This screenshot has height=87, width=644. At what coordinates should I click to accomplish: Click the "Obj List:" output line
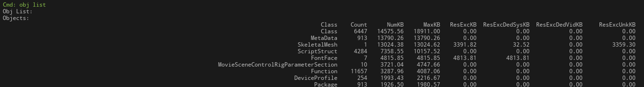pos(17,12)
